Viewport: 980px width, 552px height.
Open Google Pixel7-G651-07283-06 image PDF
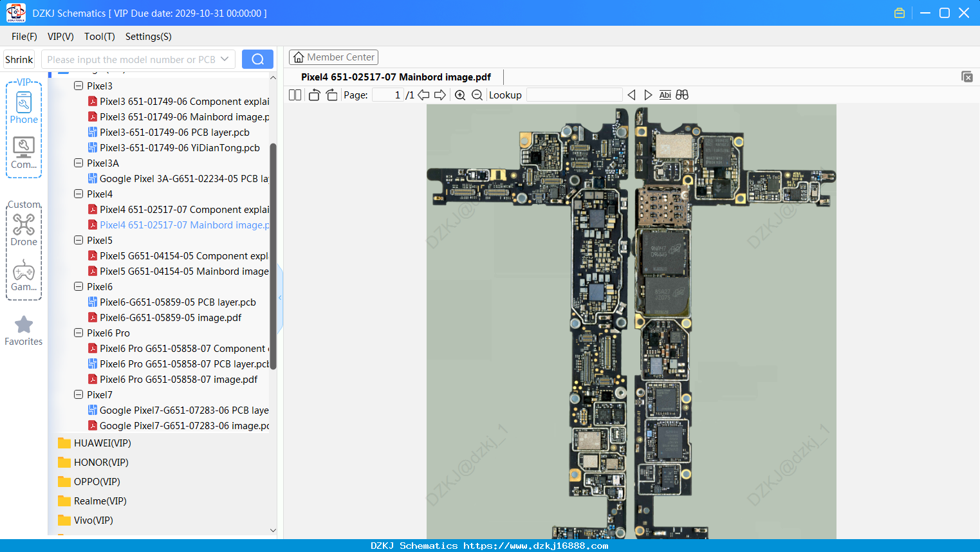pos(178,425)
